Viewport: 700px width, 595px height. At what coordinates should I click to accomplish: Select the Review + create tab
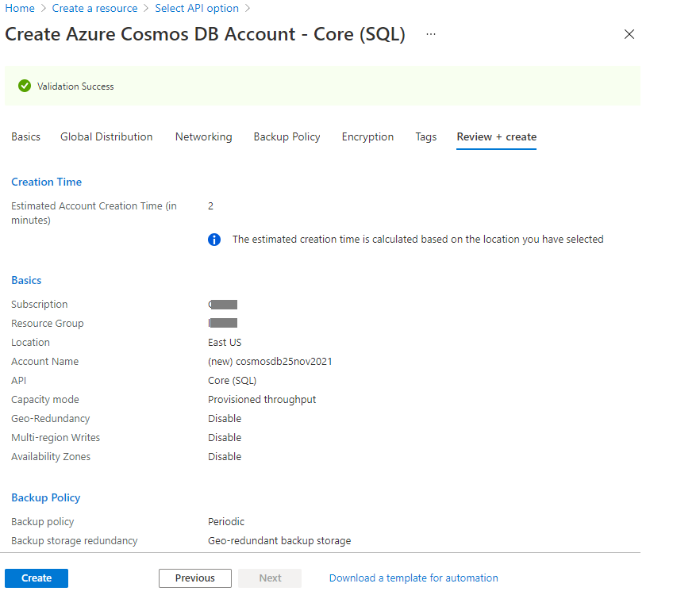point(497,136)
